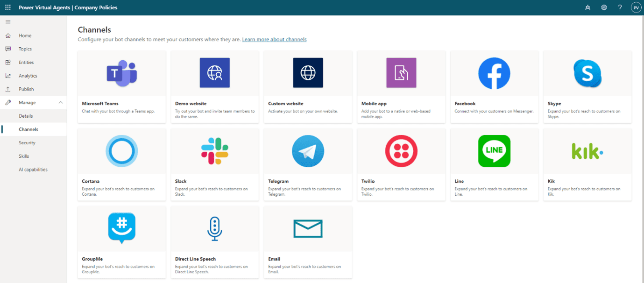Click the Custom website card title

286,104
